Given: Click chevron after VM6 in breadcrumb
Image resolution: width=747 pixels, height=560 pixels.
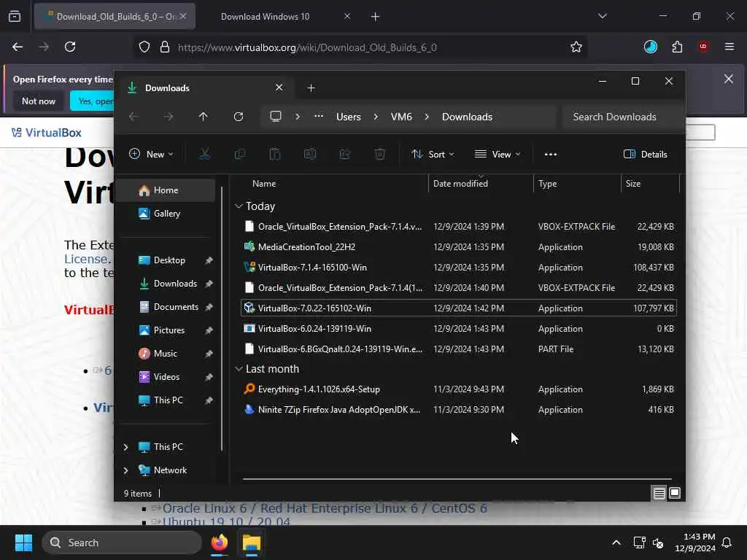Looking at the screenshot, I should click(427, 117).
